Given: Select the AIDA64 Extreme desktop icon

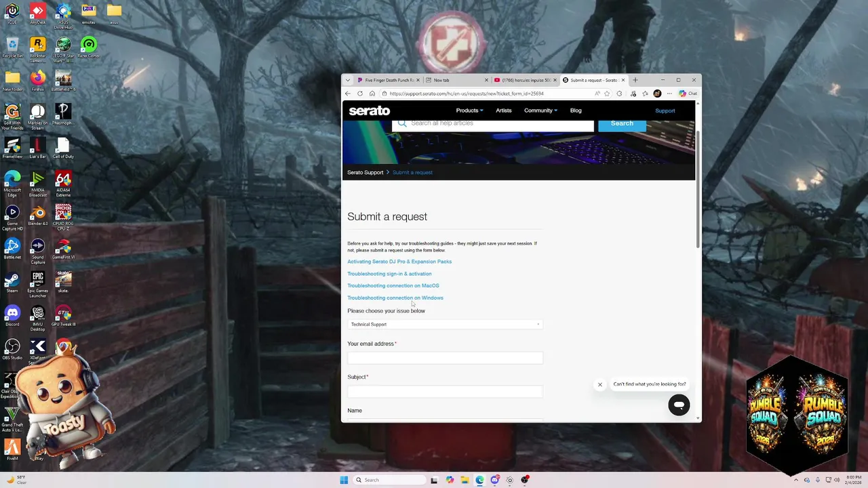Looking at the screenshot, I should [63, 183].
